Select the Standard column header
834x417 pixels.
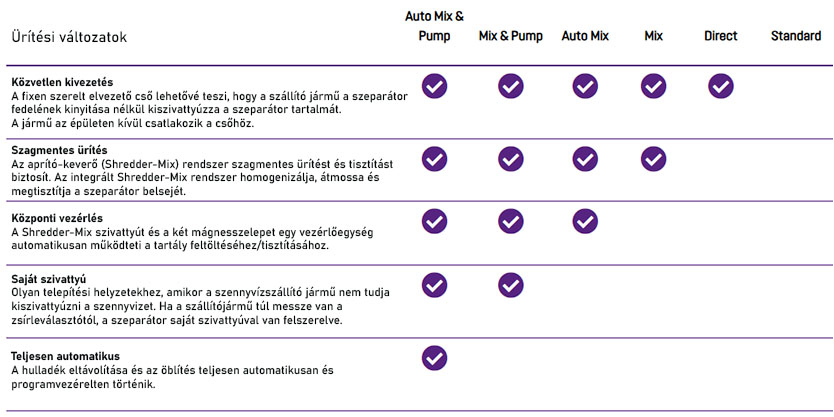[795, 36]
